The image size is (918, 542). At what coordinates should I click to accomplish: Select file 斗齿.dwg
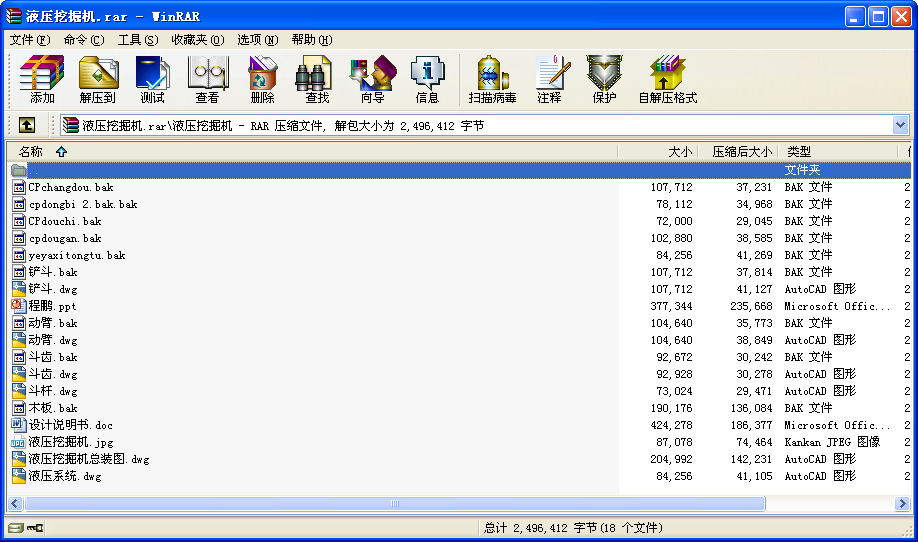click(53, 373)
